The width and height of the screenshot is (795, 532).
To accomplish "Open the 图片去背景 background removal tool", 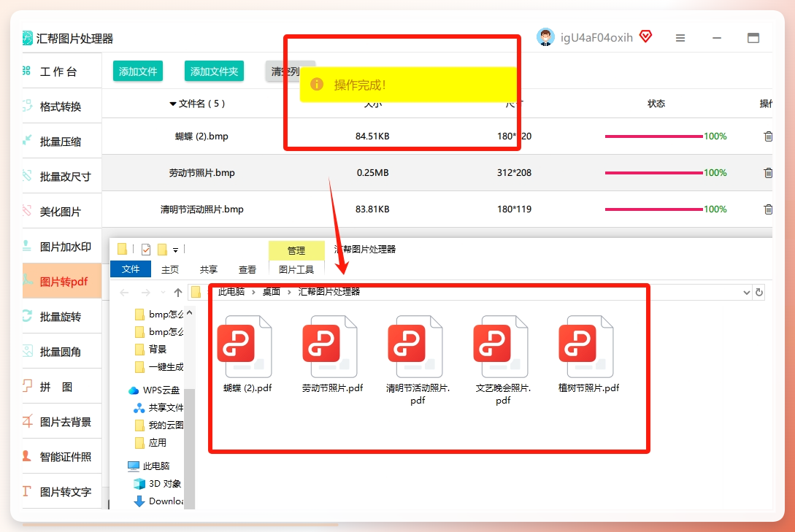I will tap(62, 422).
